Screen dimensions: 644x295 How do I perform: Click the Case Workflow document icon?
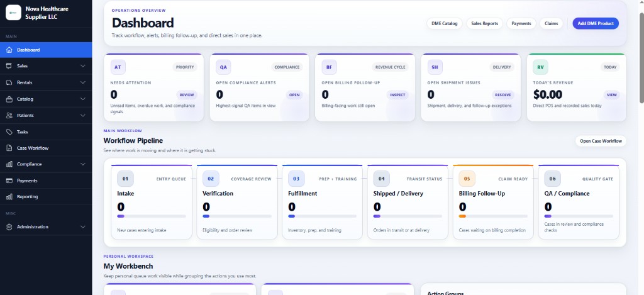pyautogui.click(x=9, y=148)
